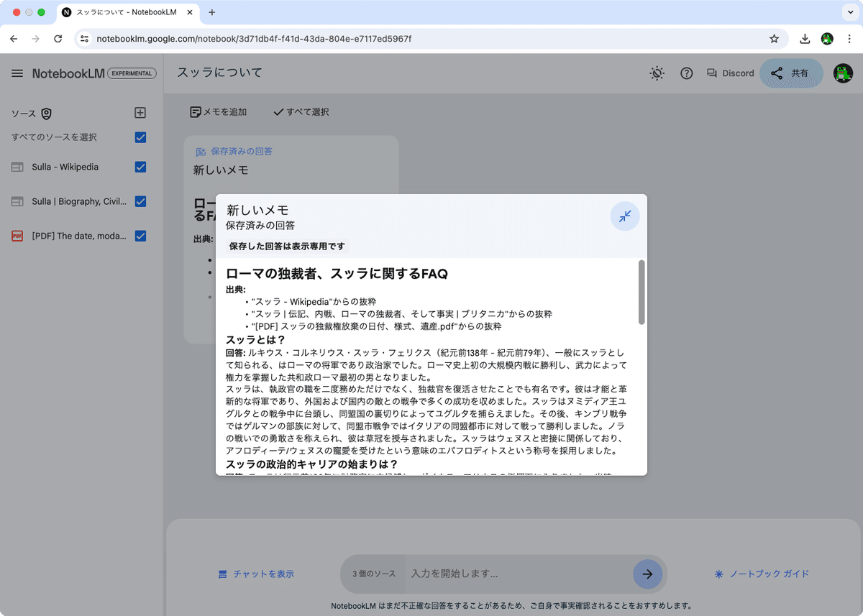
Task: Click the Sulla | Biography source icon
Action: coord(17,201)
